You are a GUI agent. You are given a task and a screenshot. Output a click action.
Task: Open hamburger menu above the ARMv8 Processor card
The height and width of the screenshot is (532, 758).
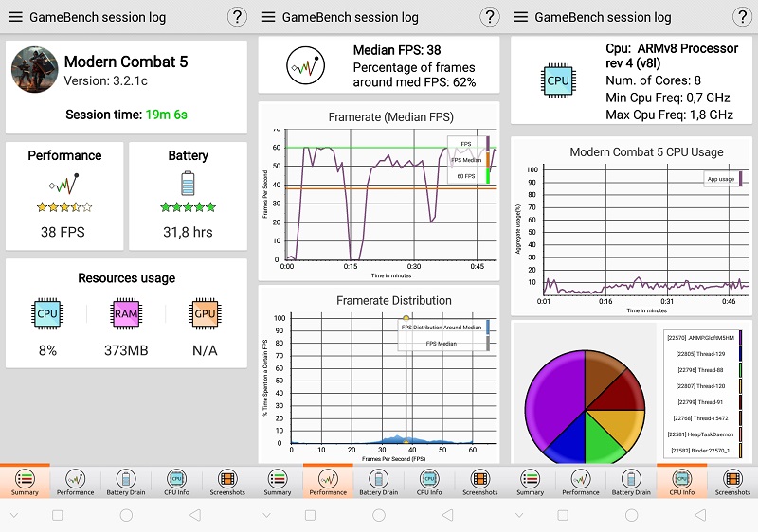520,17
